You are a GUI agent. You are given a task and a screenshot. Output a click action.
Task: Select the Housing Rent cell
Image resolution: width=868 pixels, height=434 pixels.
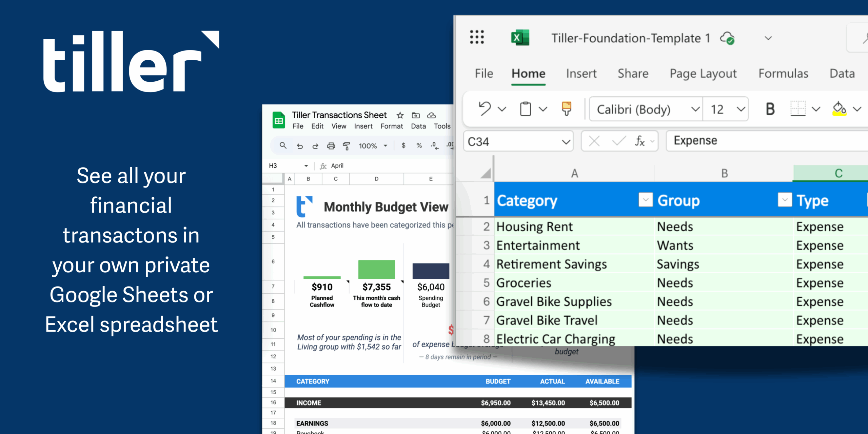[574, 226]
